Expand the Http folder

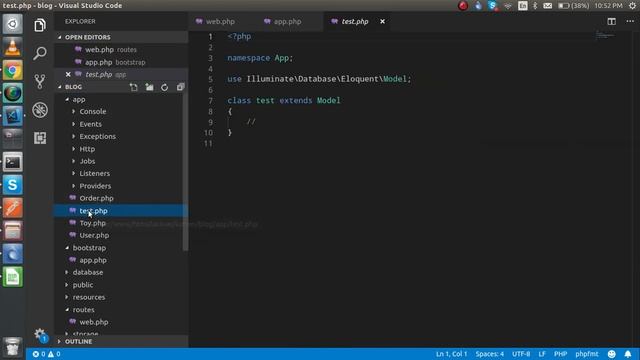[x=87, y=149]
